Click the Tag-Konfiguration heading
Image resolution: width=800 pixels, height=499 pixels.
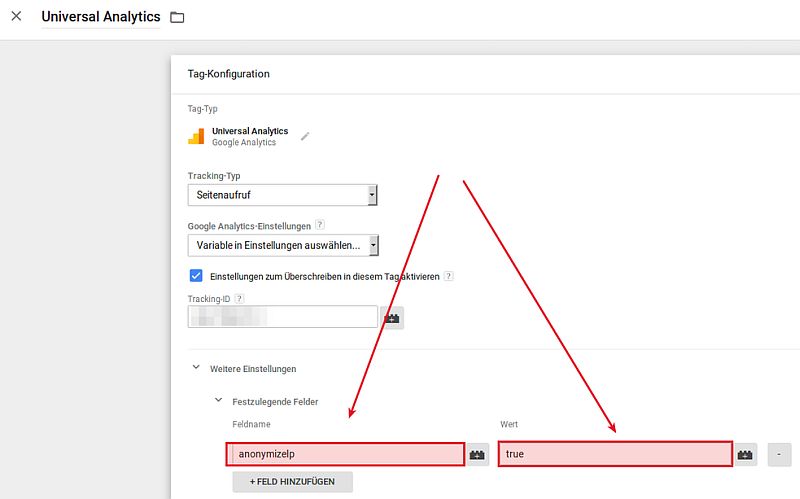point(229,74)
